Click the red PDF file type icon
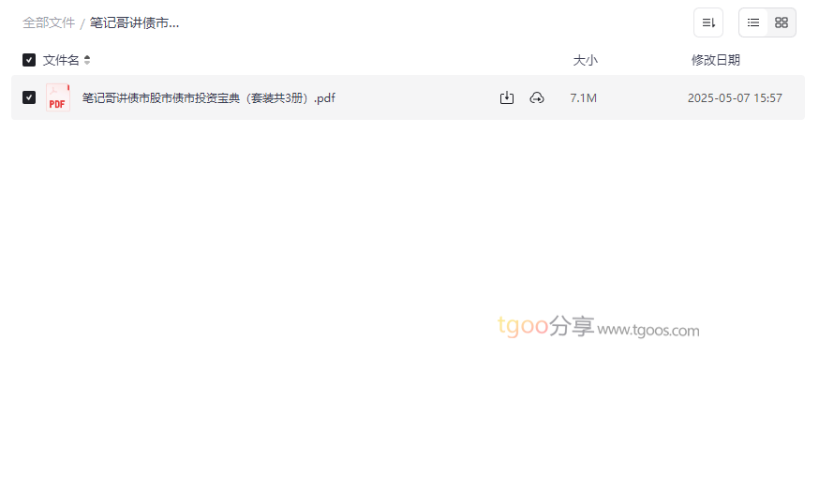This screenshot has width=819, height=504. (57, 97)
